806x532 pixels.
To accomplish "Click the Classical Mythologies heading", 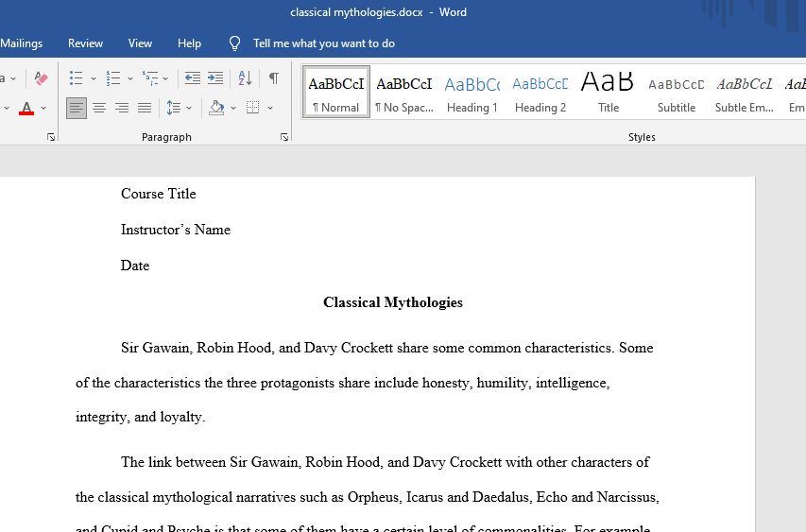I will click(x=393, y=302).
